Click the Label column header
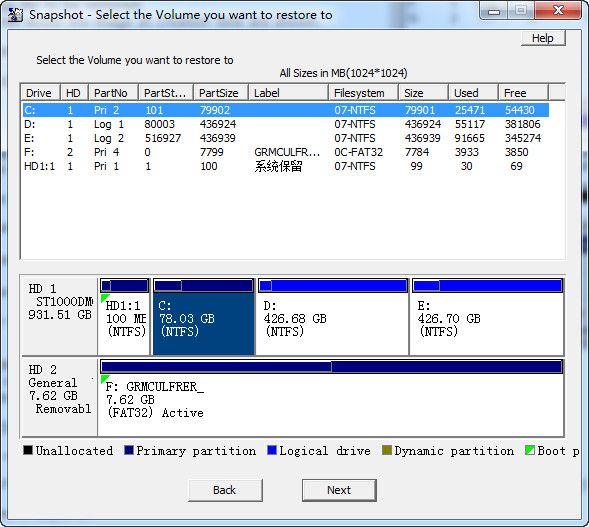 click(x=288, y=93)
